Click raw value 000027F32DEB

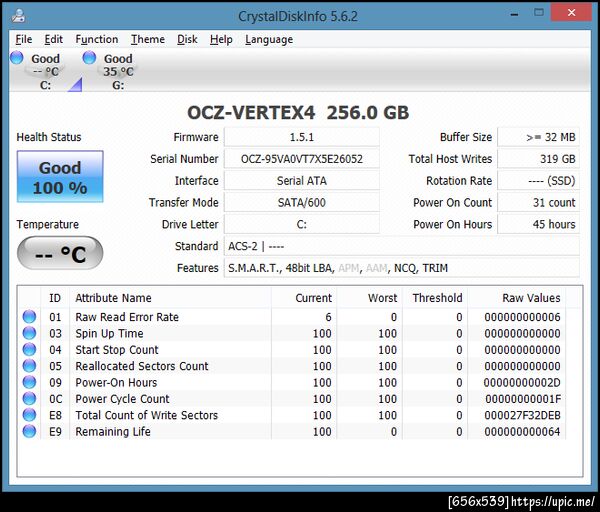[x=522, y=416]
